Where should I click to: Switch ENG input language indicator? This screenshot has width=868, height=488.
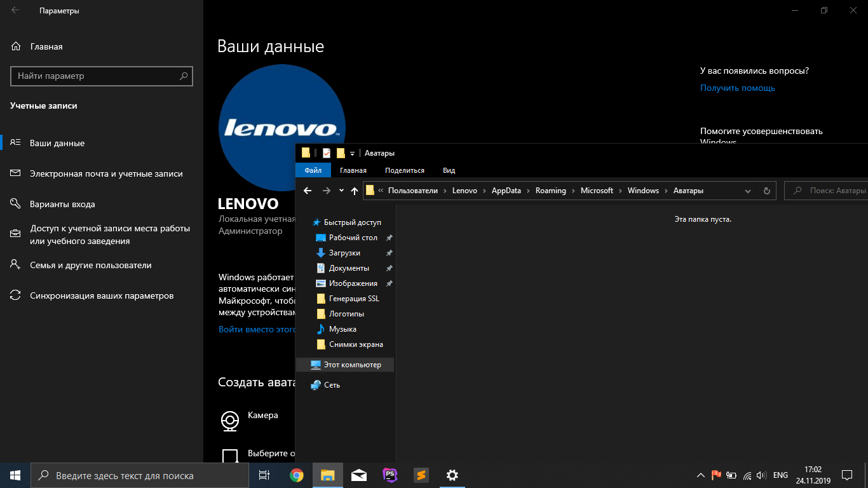pyautogui.click(x=781, y=475)
